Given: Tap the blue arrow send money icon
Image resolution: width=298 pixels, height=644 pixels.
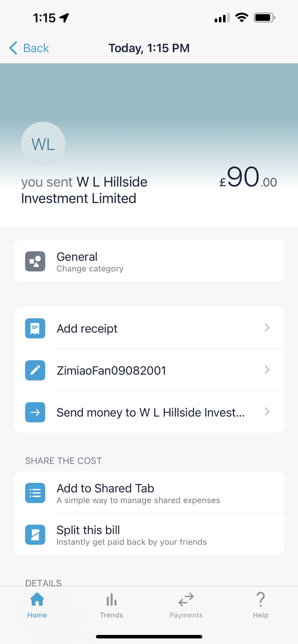Looking at the screenshot, I should 35,412.
